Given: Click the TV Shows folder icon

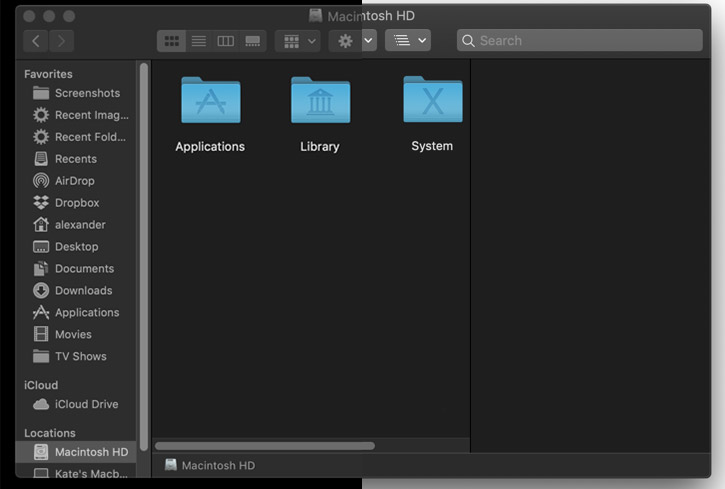Looking at the screenshot, I should (x=41, y=356).
